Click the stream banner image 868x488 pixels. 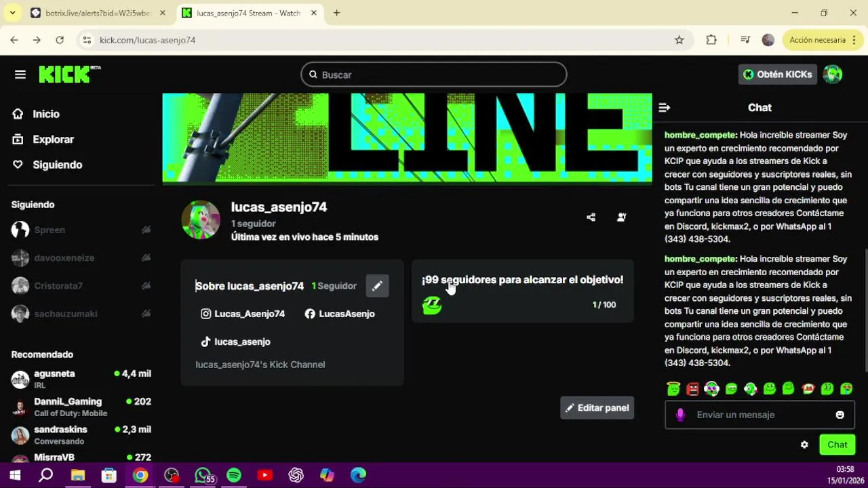(407, 138)
